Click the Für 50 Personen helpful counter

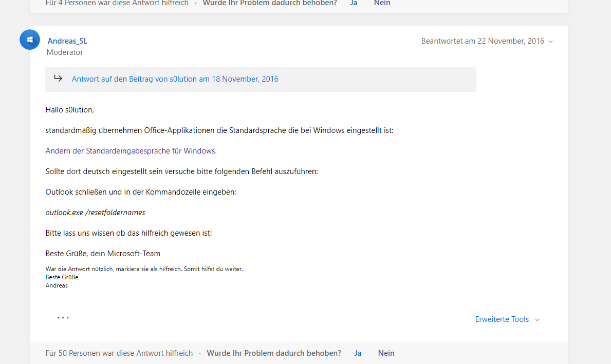coord(119,353)
